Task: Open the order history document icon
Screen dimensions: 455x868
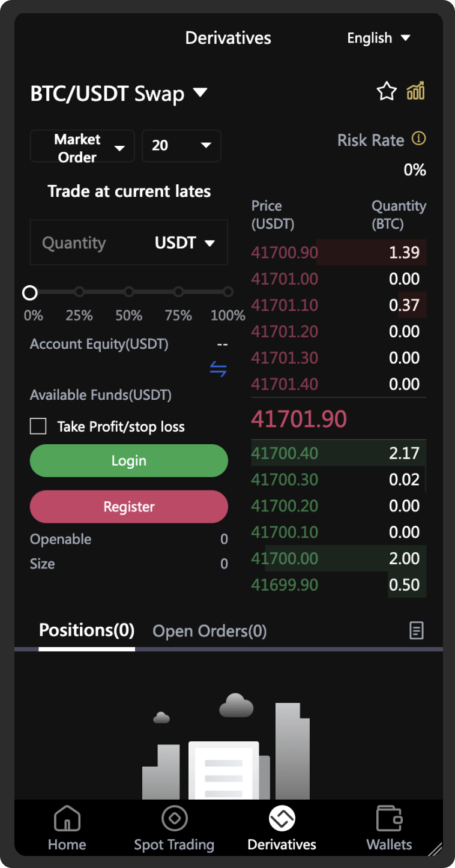Action: click(x=416, y=630)
